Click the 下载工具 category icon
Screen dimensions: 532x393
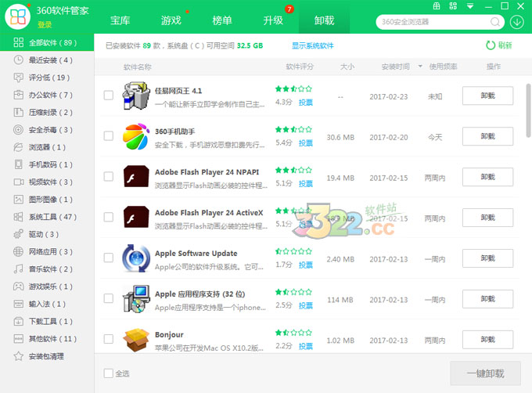[18, 322]
